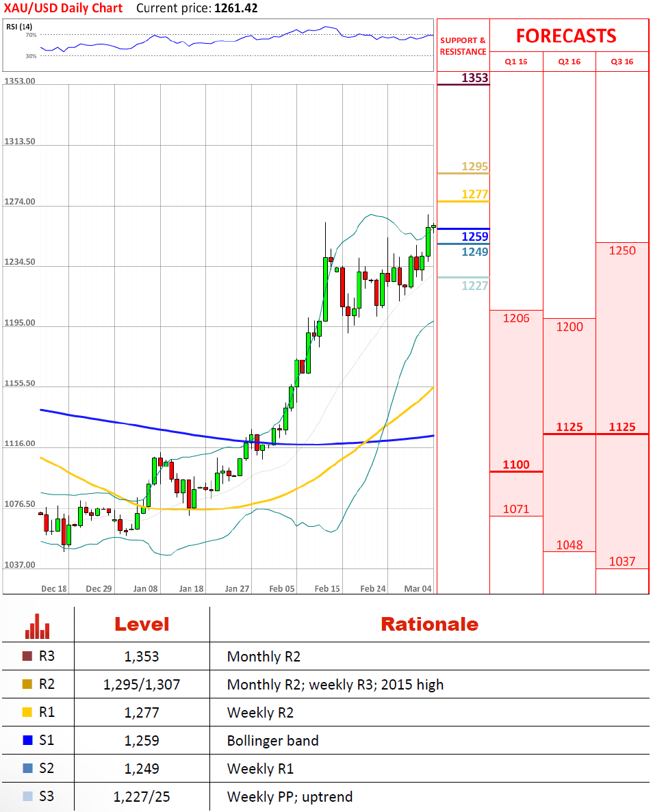Select the Q3 16 forecast column header
Screen dimensions: 653x812
(622, 62)
